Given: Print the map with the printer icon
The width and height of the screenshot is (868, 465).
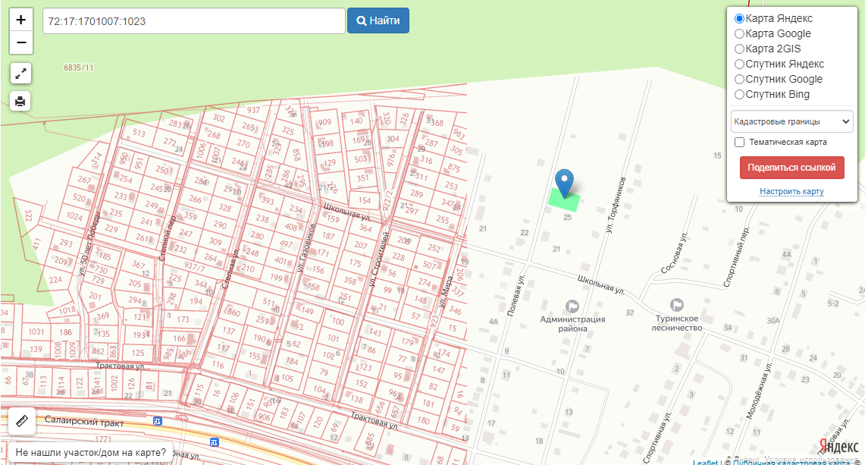Looking at the screenshot, I should [20, 101].
